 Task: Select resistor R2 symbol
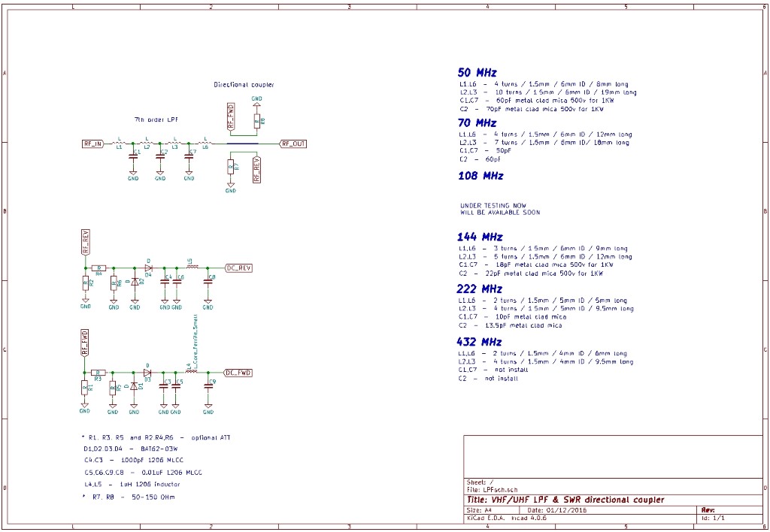coord(86,283)
